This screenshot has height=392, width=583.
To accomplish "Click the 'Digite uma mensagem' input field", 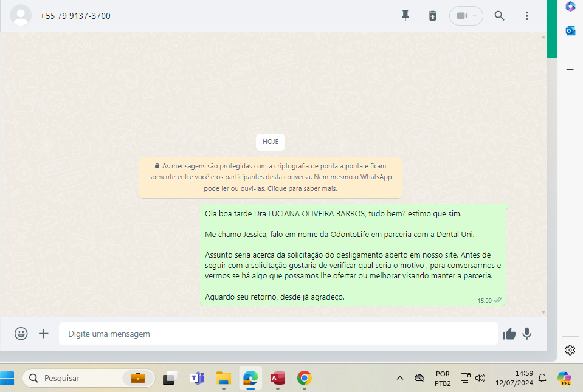I will (x=280, y=334).
